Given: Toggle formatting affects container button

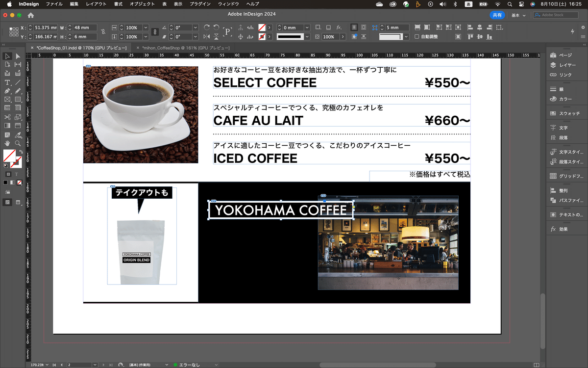Looking at the screenshot, I should click(8, 174).
